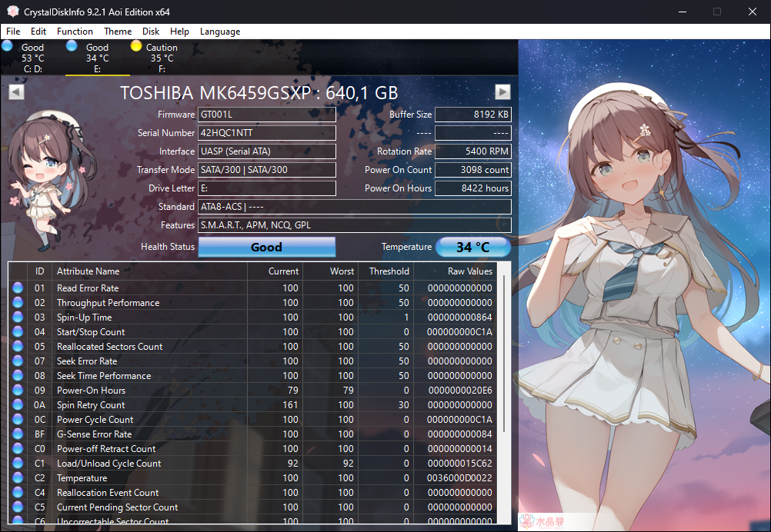Click the blue status orb for C: D: drive
The image size is (771, 532).
(8, 46)
